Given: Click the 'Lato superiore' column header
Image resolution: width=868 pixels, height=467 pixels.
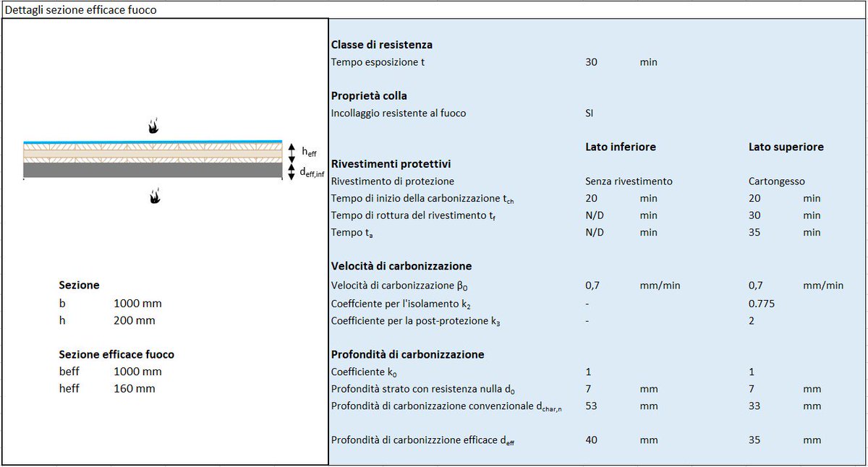Looking at the screenshot, I should pyautogui.click(x=786, y=147).
